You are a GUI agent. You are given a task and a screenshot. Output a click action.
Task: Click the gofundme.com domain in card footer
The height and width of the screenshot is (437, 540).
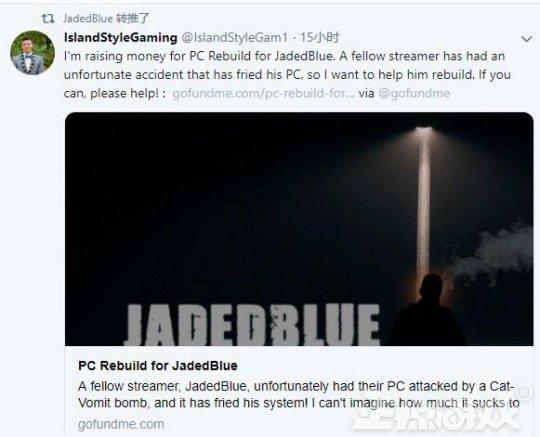[121, 424]
